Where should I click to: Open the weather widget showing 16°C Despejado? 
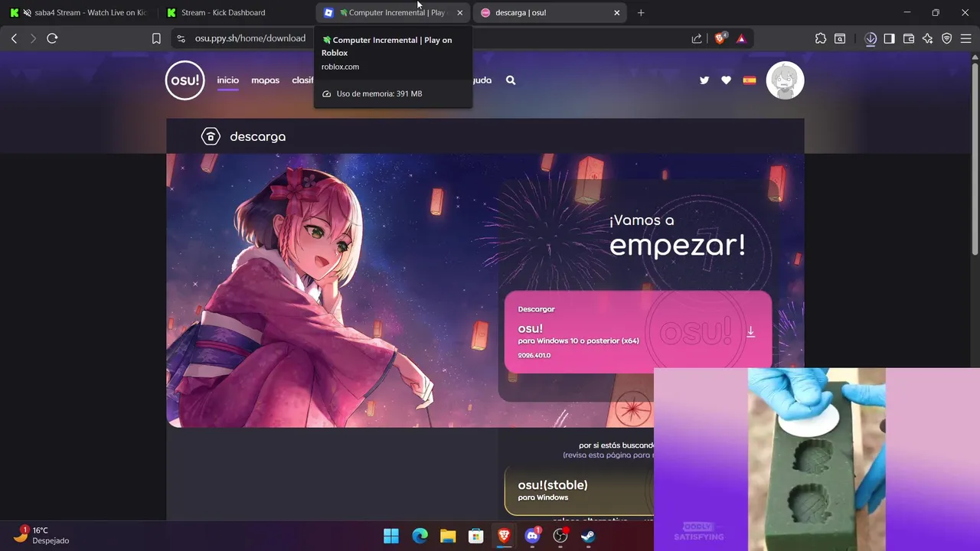42,535
